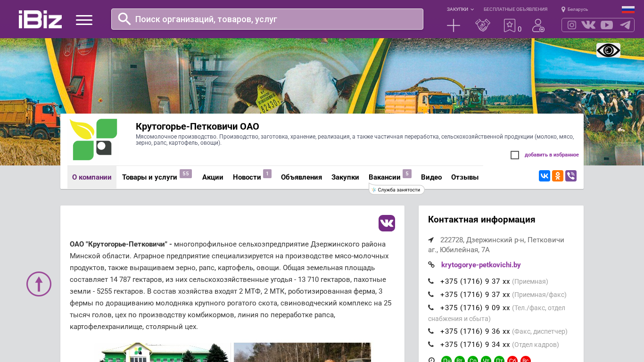Click the user registration icon
The height and width of the screenshot is (362, 644).
(538, 25)
